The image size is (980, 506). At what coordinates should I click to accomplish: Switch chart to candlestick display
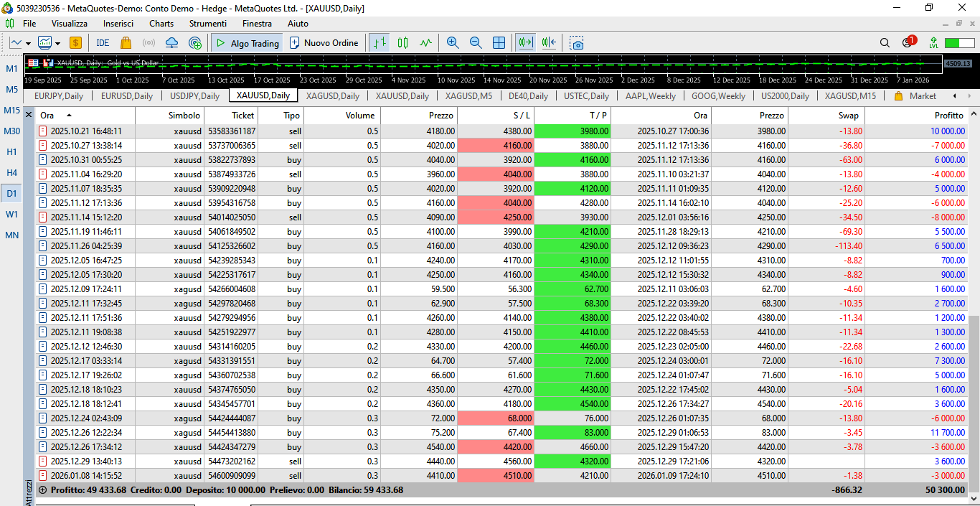pyautogui.click(x=402, y=43)
